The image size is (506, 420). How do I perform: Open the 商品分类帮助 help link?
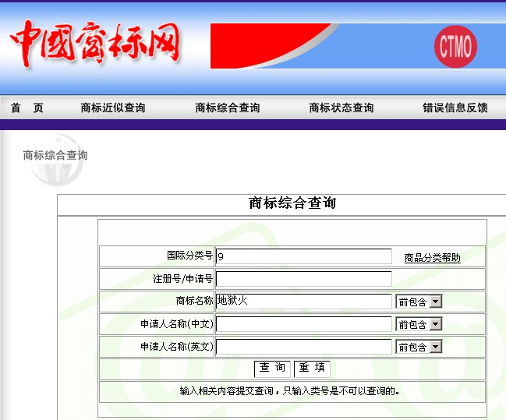coord(432,258)
